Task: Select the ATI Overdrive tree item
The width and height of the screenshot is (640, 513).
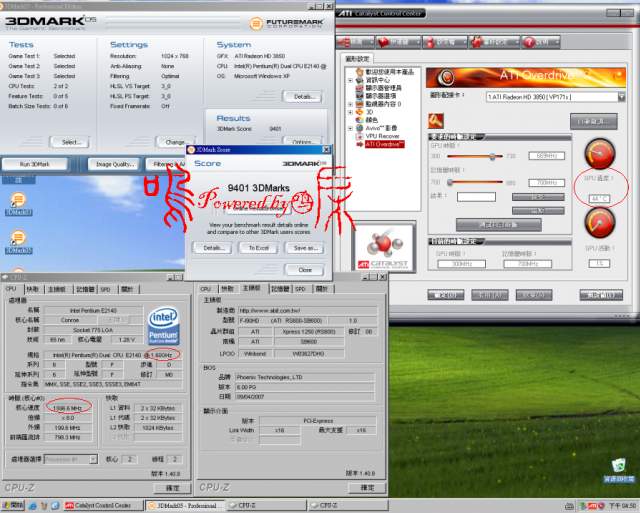Action: 380,144
